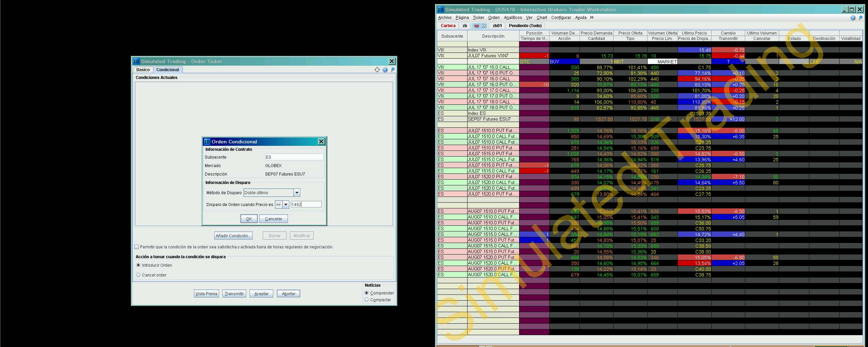Click the Transmitir button in Order Ticket
The height and width of the screenshot is (347, 868).
234,294
